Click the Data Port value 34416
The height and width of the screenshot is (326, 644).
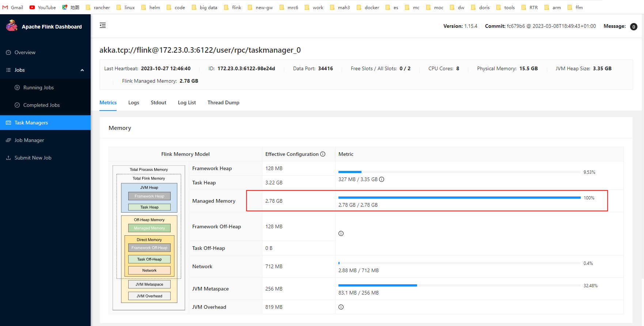coord(326,68)
